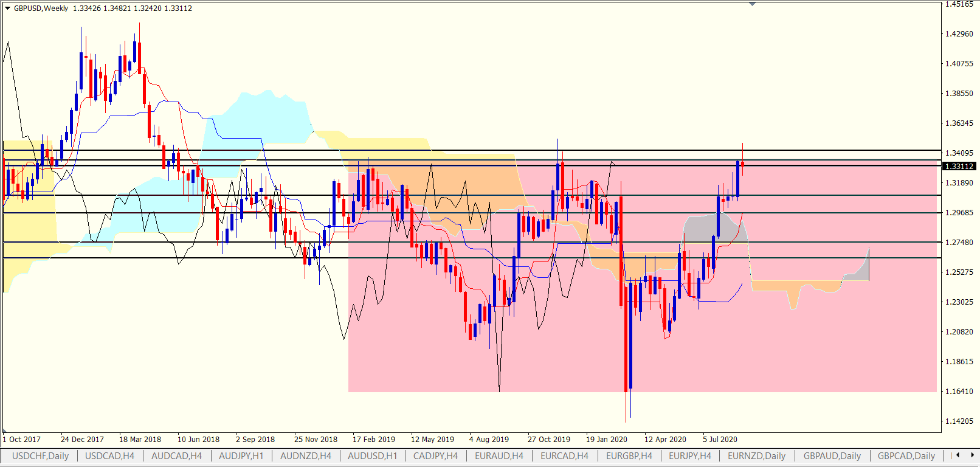Click the 1 Oct 2017 date label
980x467 pixels.
tap(22, 439)
